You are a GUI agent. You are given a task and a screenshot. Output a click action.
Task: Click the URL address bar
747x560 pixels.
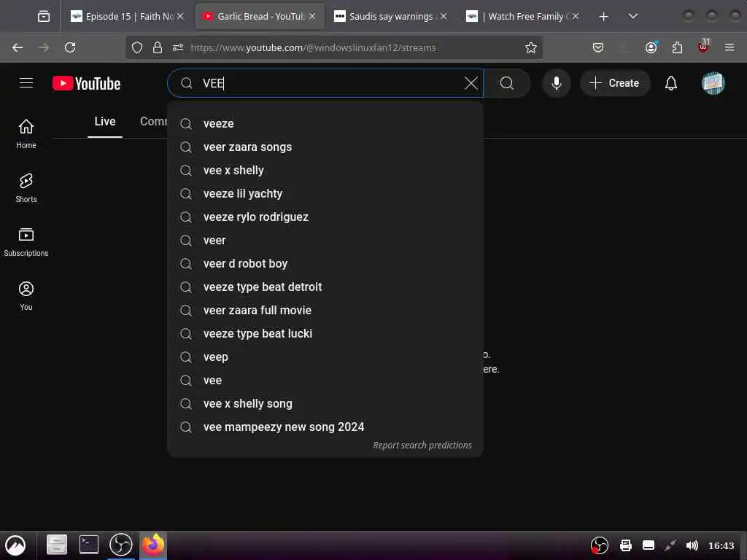pyautogui.click(x=333, y=47)
